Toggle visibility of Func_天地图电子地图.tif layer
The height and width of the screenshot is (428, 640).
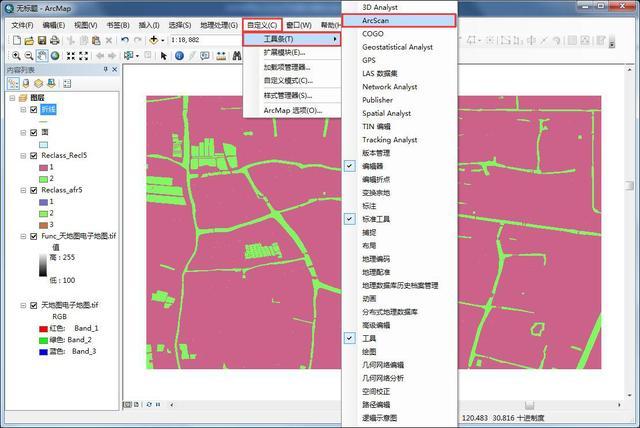pos(33,236)
